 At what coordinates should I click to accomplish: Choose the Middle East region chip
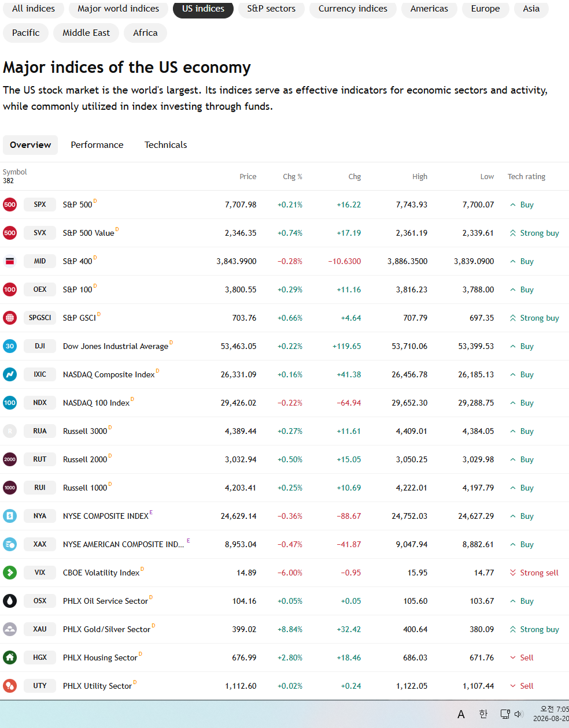coord(86,33)
